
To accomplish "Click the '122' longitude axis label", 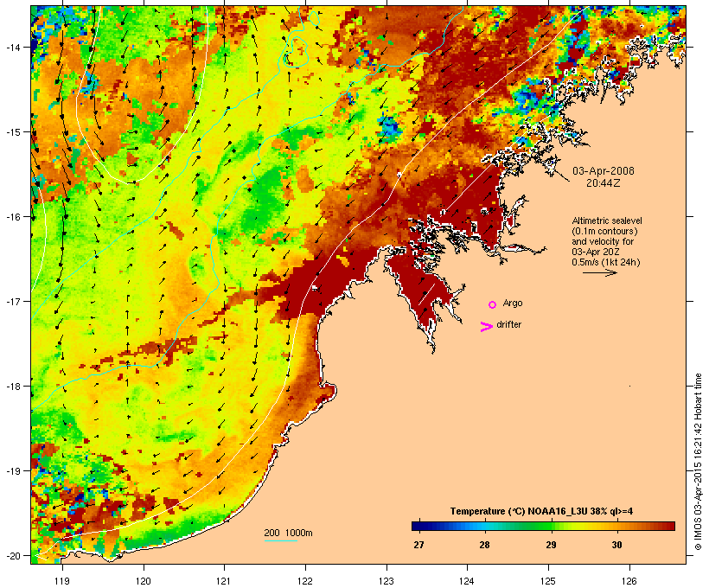I will (x=305, y=580).
